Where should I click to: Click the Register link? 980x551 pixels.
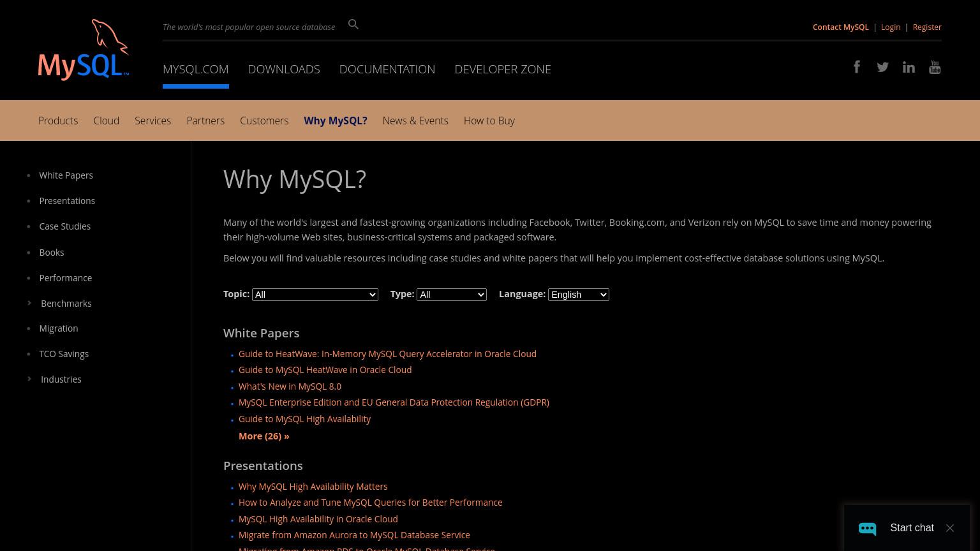click(x=927, y=27)
